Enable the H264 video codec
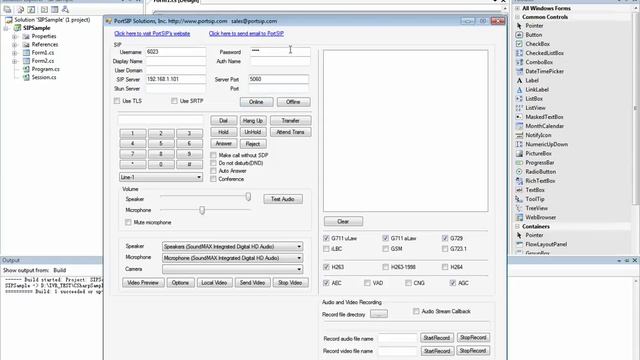 tap(445, 267)
